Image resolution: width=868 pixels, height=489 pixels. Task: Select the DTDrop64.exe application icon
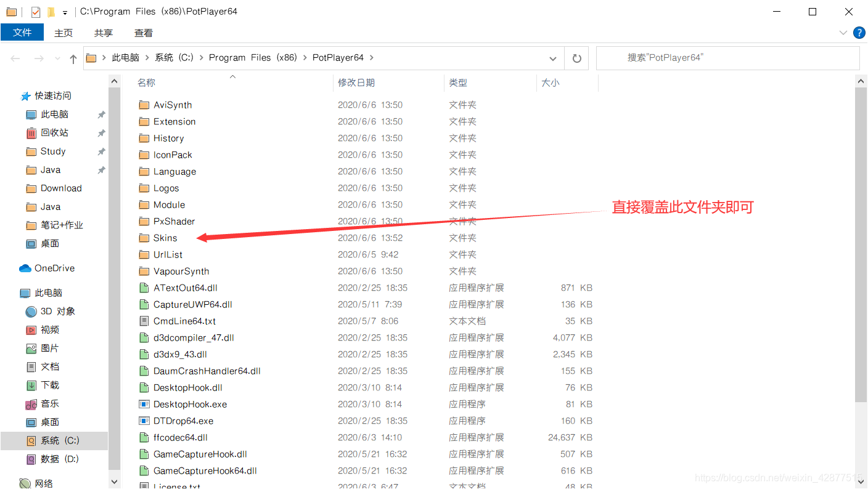144,421
